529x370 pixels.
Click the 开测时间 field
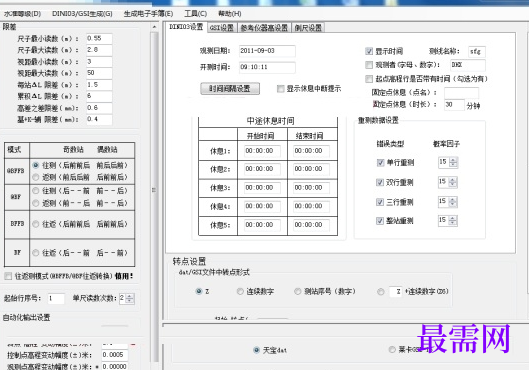click(267, 67)
